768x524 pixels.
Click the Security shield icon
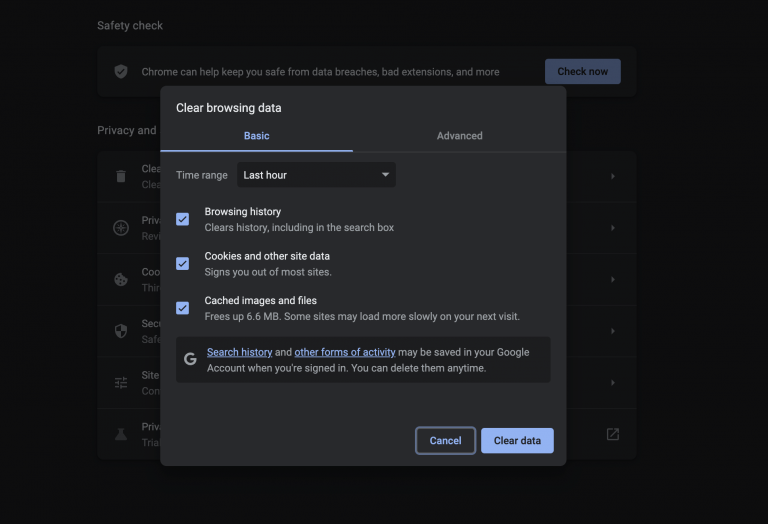(121, 331)
